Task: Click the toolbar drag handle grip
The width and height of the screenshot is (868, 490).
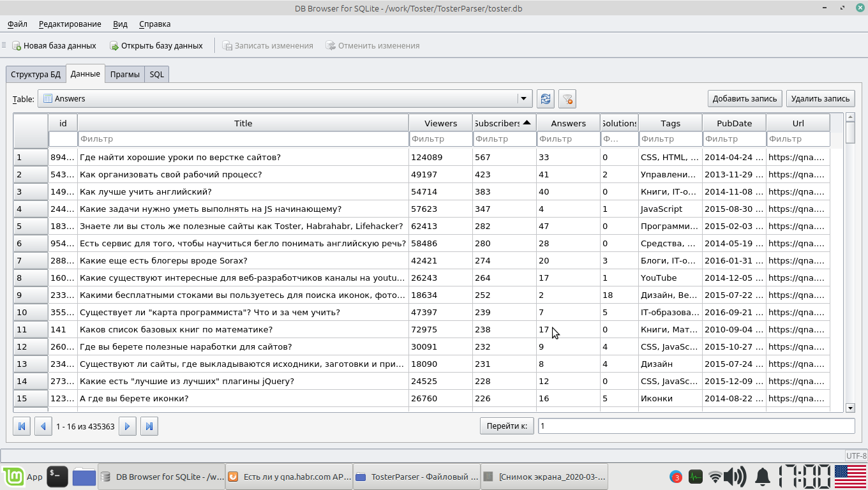Action: [x=4, y=46]
